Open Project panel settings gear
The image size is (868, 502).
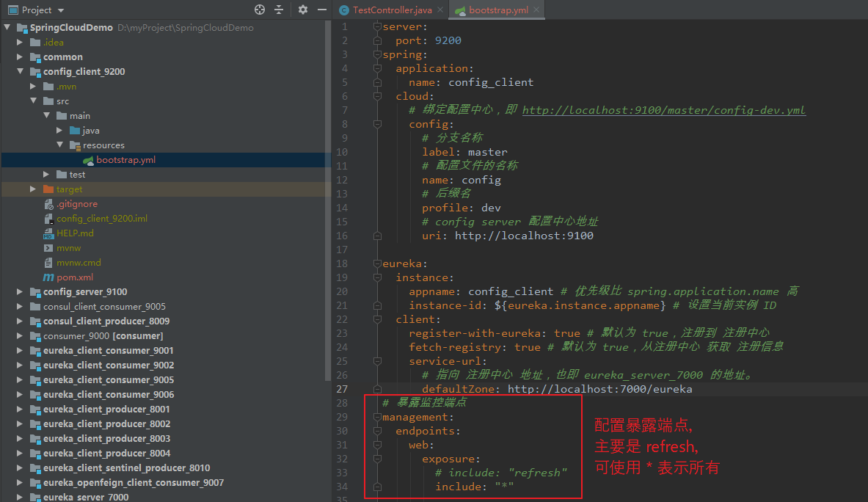(303, 10)
